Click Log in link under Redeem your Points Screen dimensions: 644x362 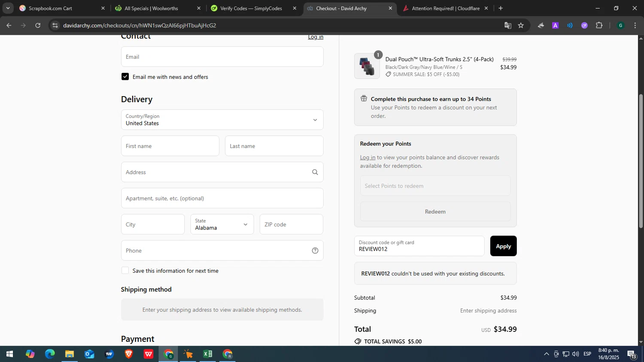tap(368, 157)
